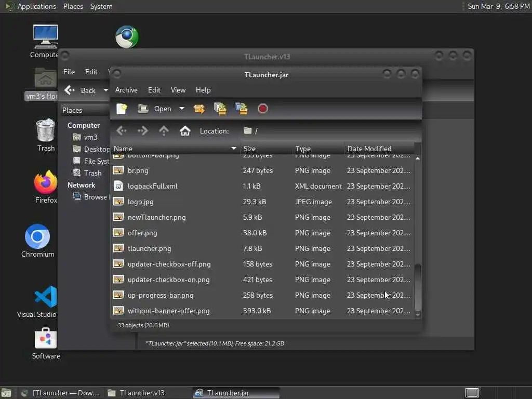The image size is (532, 399).
Task: Click the Location path field
Action: (x=331, y=131)
